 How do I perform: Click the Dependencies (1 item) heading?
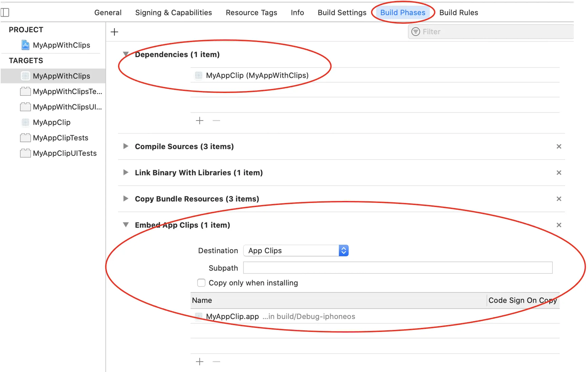click(x=177, y=54)
